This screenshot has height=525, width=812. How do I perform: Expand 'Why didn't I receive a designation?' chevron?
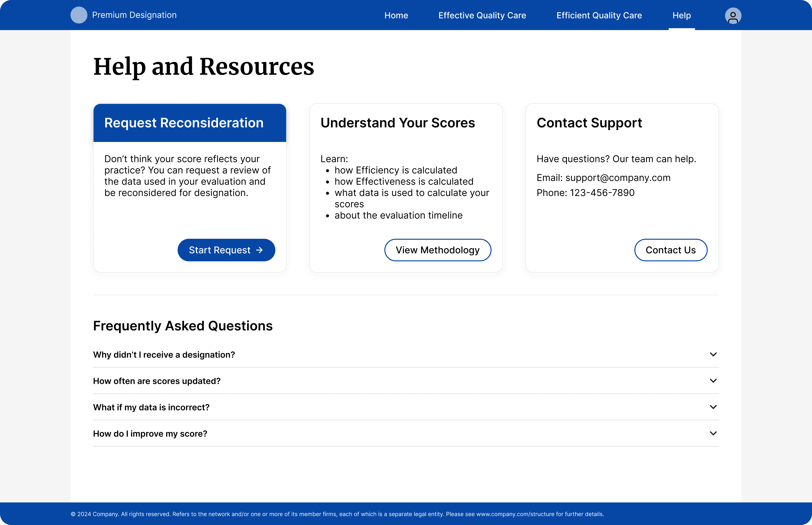coord(713,354)
